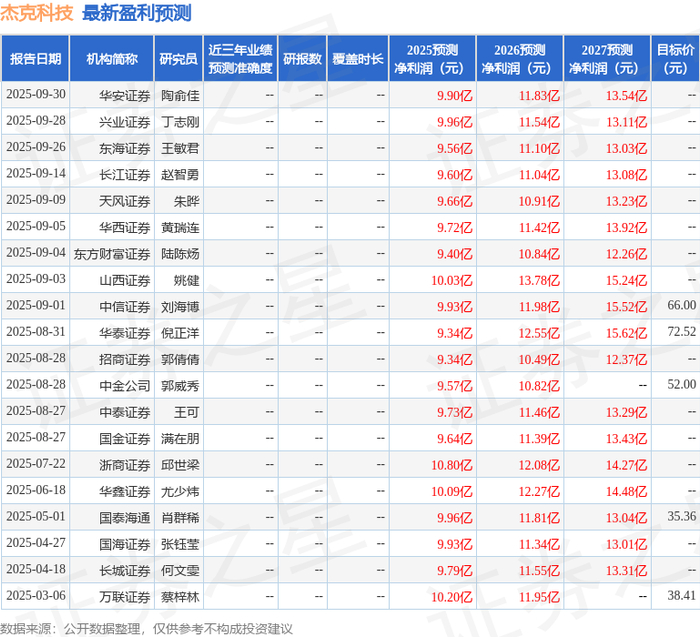Click the 72.52 target price
Viewport: 700px width, 637px height.
pyautogui.click(x=682, y=332)
